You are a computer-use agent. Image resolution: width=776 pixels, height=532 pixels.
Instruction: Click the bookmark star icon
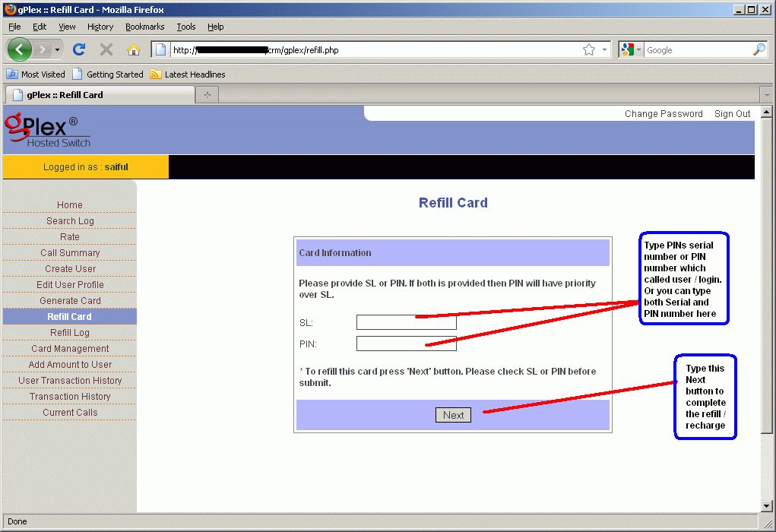[588, 49]
